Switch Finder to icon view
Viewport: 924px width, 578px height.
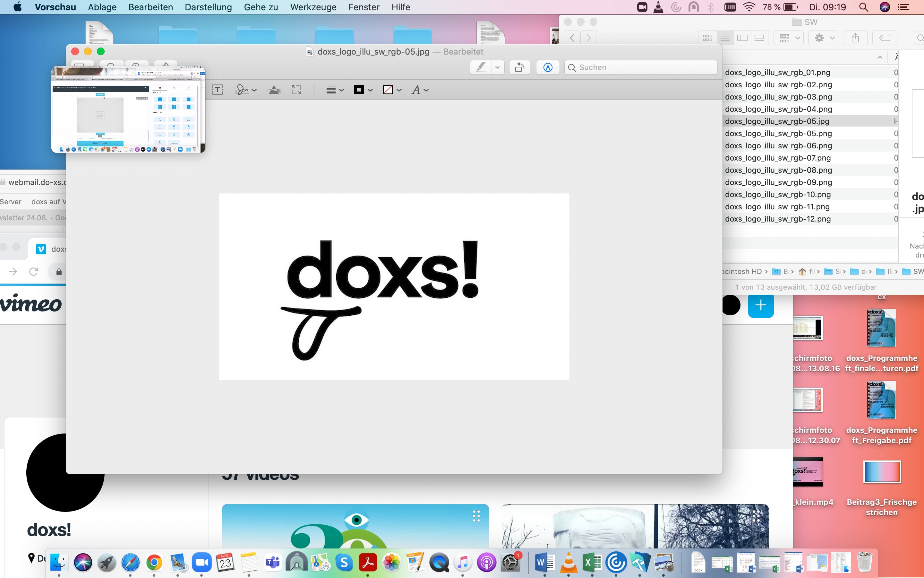click(x=707, y=38)
